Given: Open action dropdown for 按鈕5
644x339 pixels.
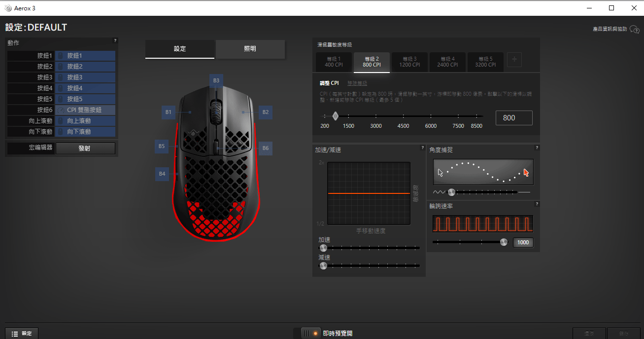Looking at the screenshot, I should [x=85, y=99].
